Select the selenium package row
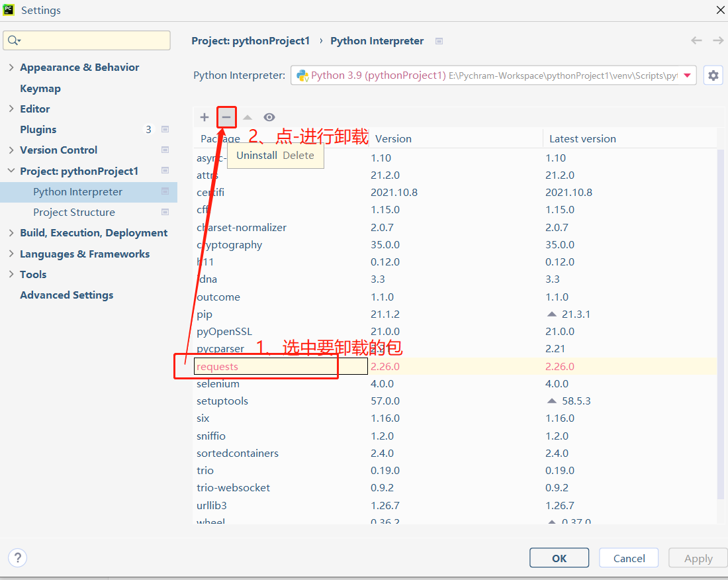728x580 pixels. pyautogui.click(x=218, y=384)
